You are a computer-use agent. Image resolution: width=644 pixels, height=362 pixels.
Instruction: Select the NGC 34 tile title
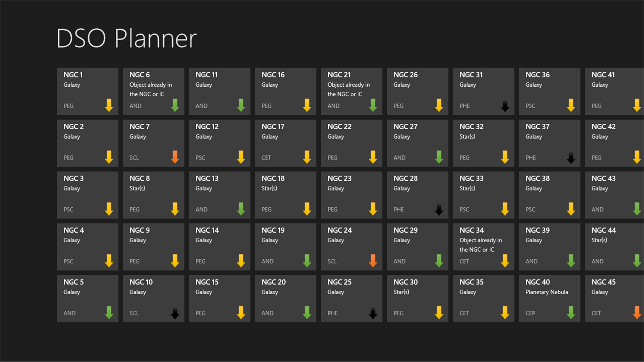(x=472, y=230)
